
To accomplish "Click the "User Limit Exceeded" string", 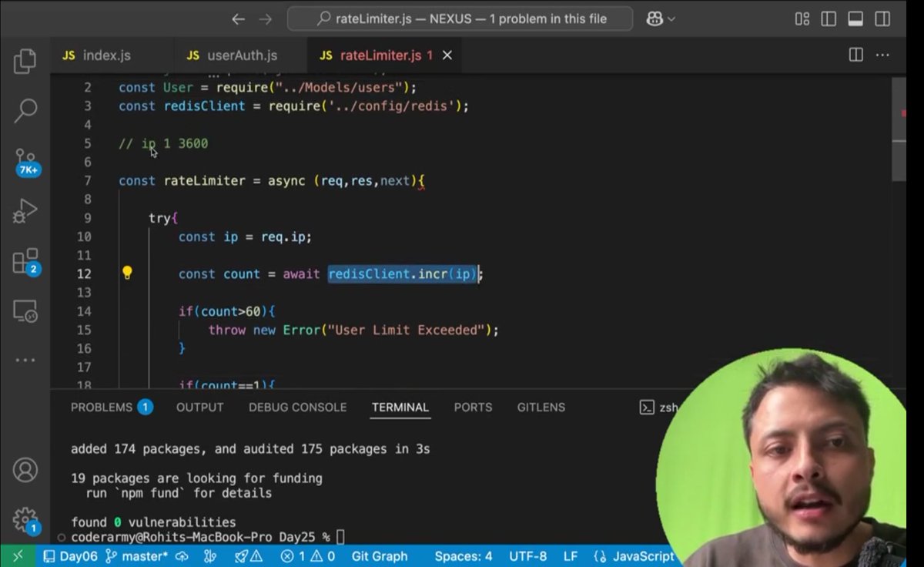I will pos(407,330).
